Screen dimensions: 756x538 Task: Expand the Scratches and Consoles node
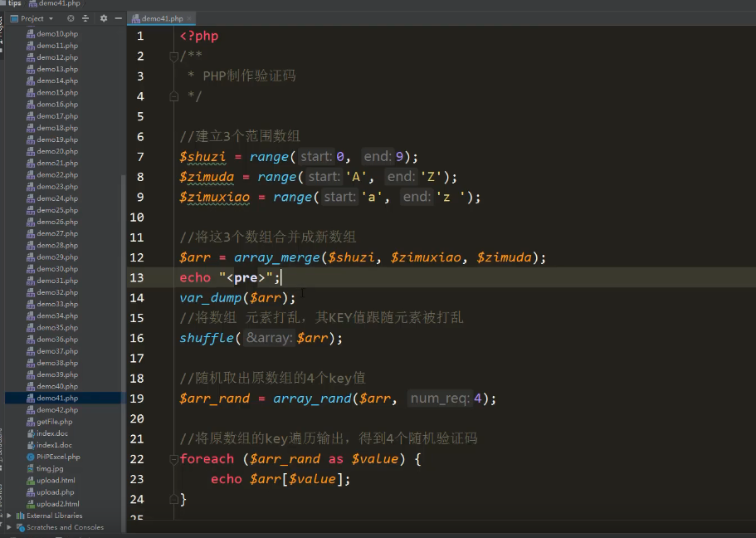point(9,527)
